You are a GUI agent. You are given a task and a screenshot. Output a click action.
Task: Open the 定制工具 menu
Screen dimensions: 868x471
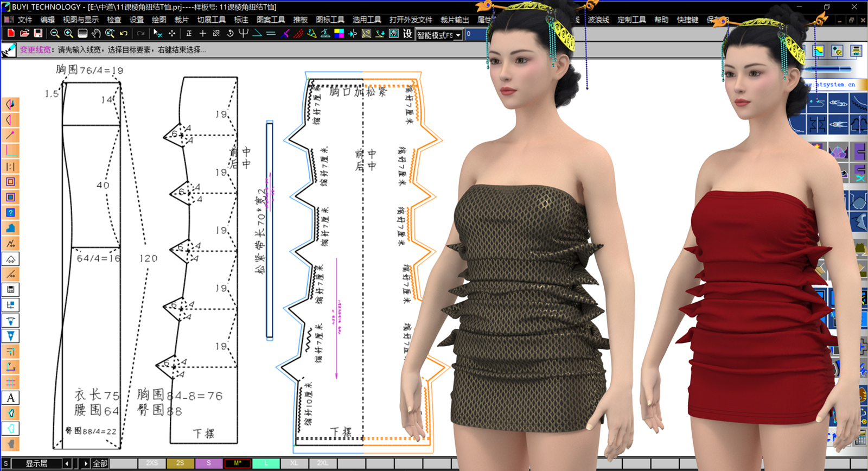tap(632, 20)
